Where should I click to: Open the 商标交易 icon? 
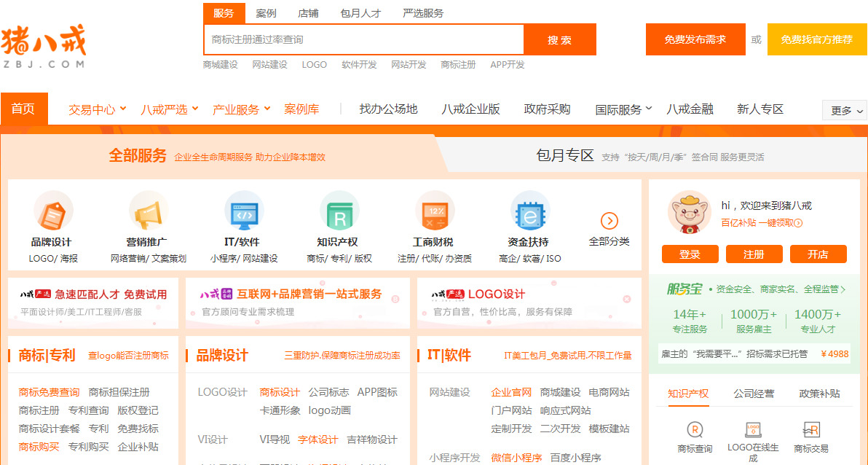coord(811,429)
